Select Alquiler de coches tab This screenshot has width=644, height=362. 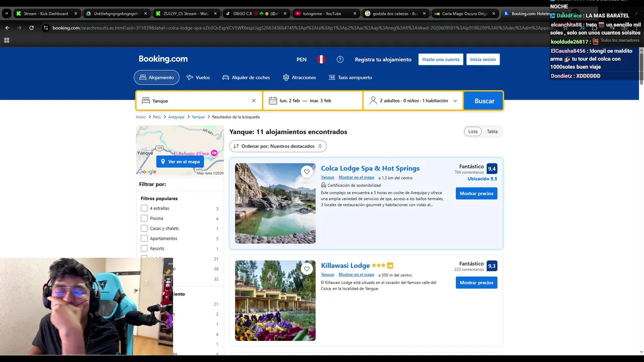(246, 77)
